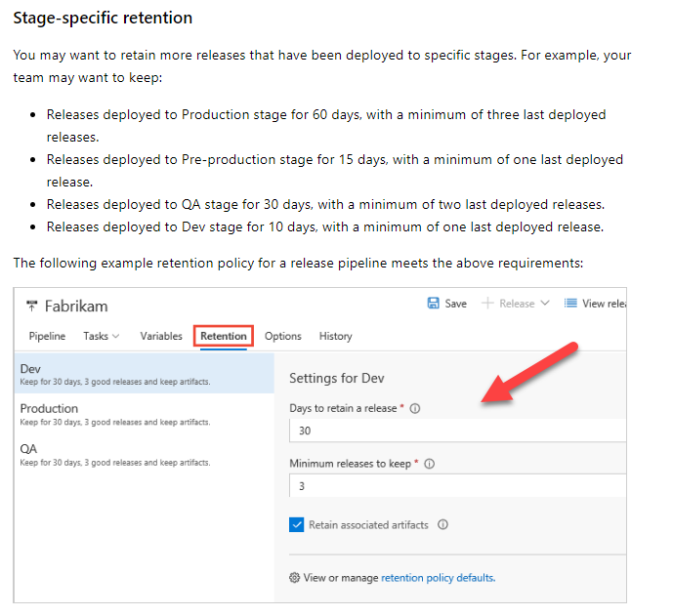Go to the Pipeline tab
The image size is (673, 616).
coord(47,336)
